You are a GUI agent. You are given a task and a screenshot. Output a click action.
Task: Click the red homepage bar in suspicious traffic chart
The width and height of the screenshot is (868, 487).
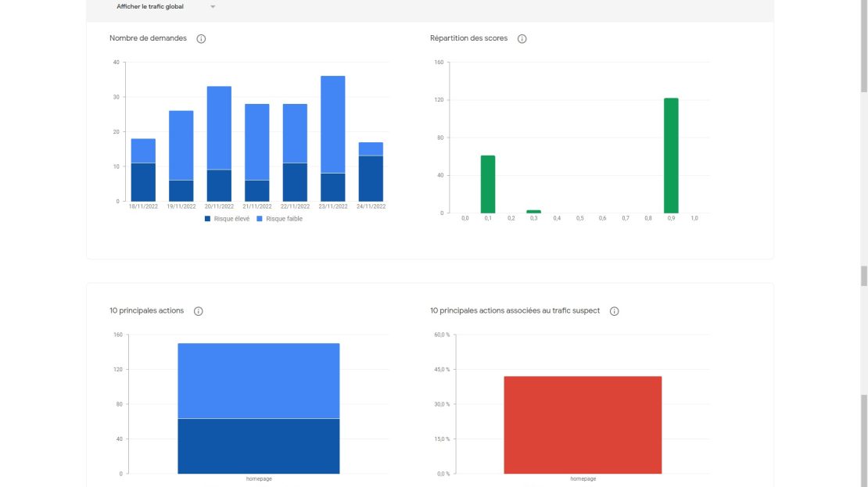tap(583, 424)
